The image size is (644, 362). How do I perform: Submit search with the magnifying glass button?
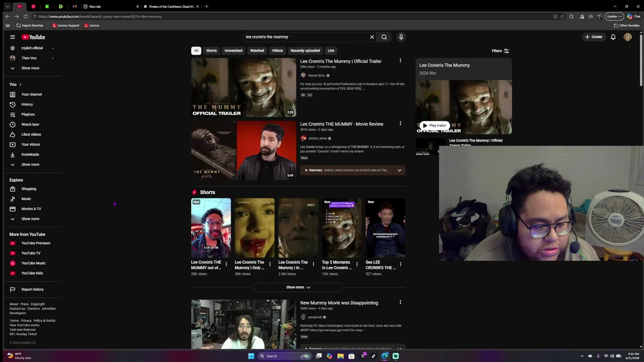pyautogui.click(x=384, y=37)
